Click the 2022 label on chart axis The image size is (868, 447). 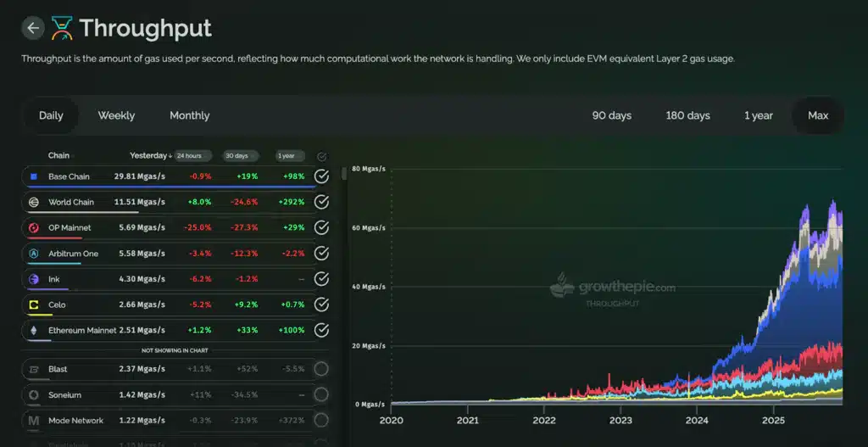click(x=544, y=420)
